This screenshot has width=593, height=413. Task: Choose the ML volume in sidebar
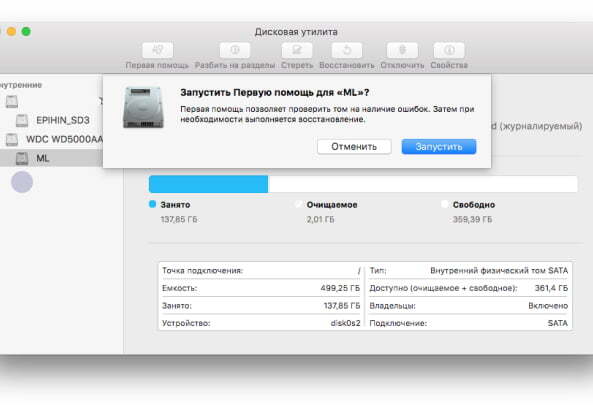[x=51, y=158]
